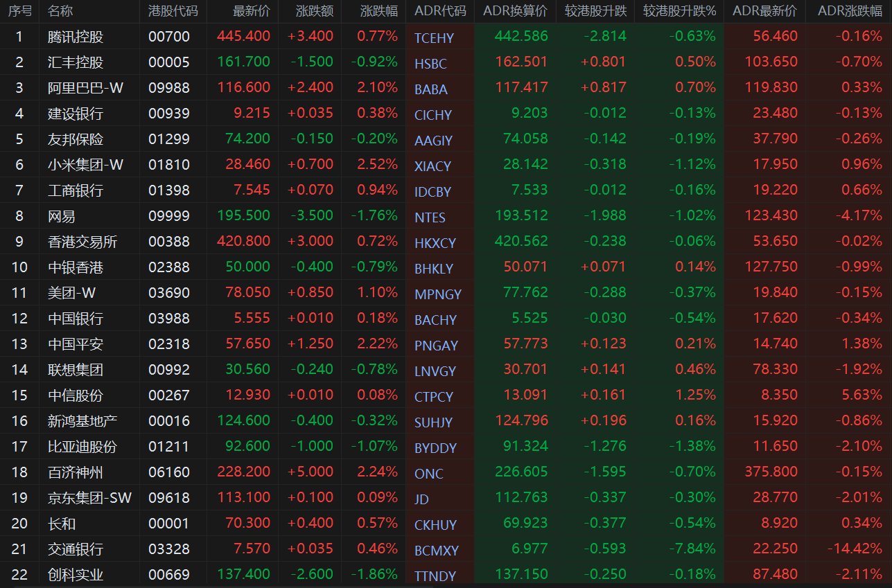Screen dimensions: 892x588
Task: Click the 中信股份 stock name
Action: 76,395
